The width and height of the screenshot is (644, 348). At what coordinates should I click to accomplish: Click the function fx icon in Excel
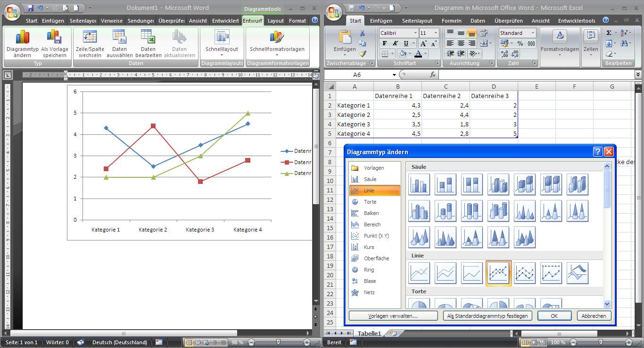tap(432, 75)
